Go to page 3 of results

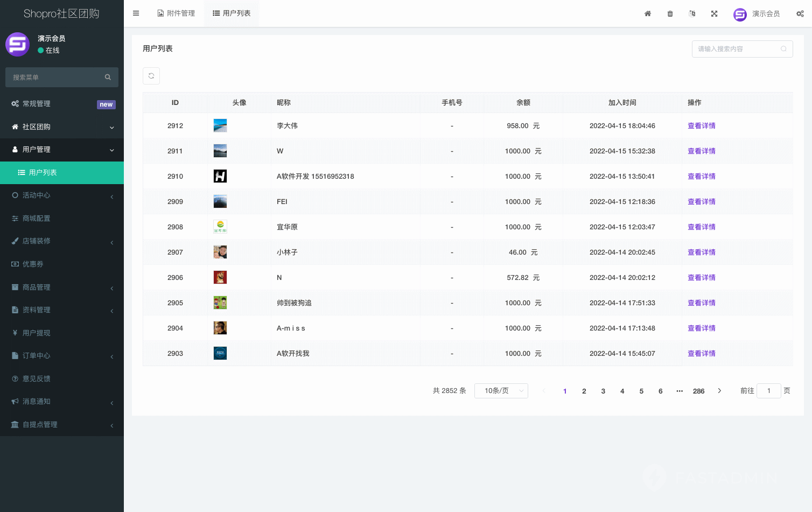coord(603,391)
